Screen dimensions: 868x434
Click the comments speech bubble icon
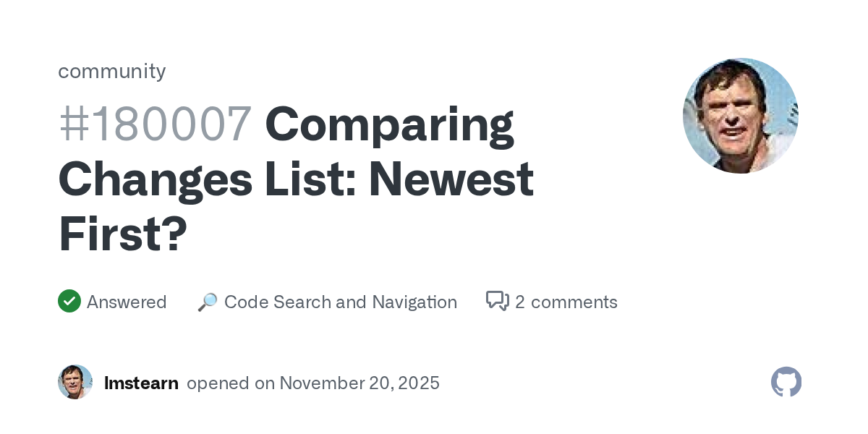coord(498,301)
